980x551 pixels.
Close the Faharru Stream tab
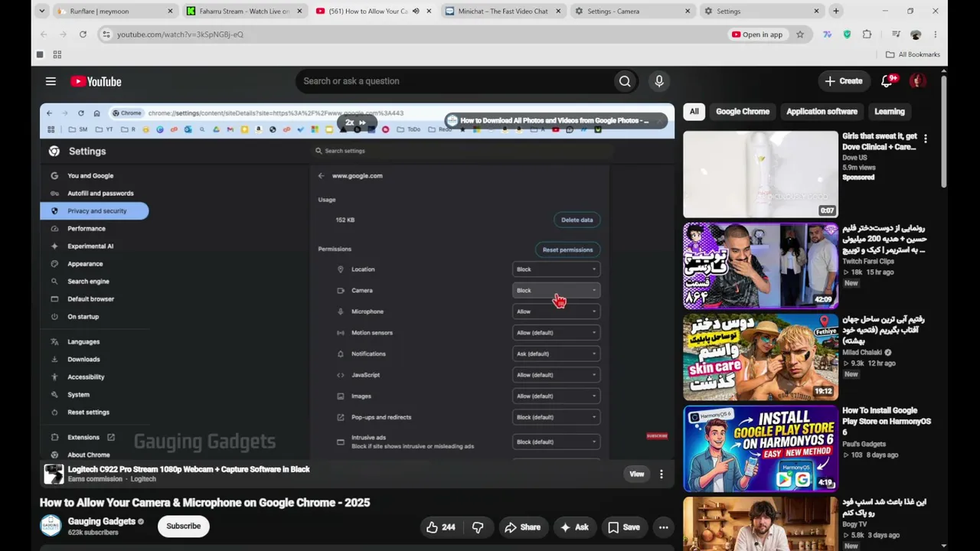click(x=299, y=11)
